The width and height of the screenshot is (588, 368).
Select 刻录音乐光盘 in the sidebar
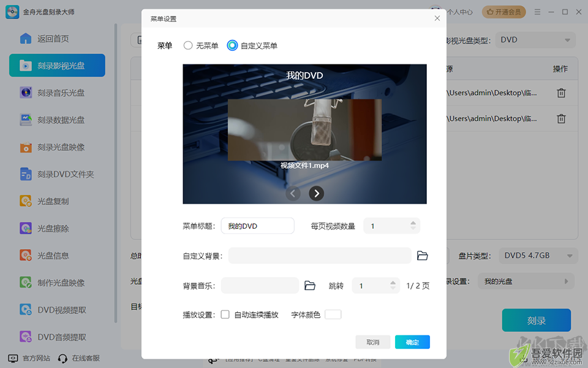coord(57,93)
